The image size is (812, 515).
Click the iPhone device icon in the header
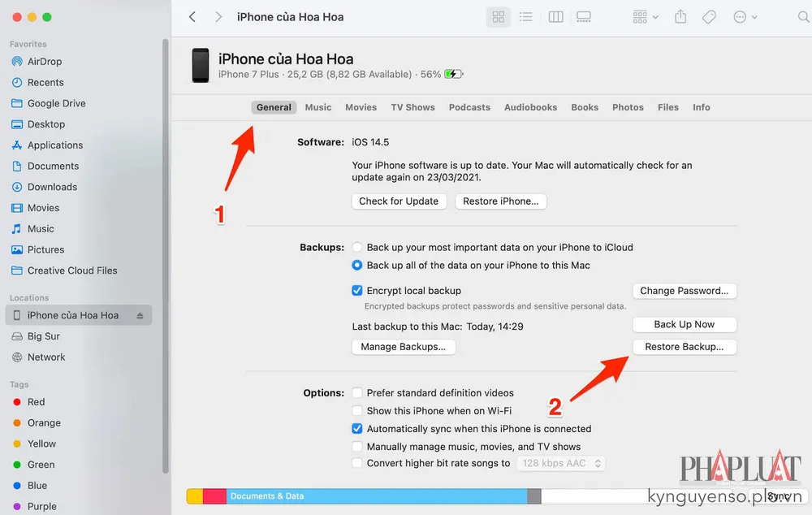[x=201, y=65]
